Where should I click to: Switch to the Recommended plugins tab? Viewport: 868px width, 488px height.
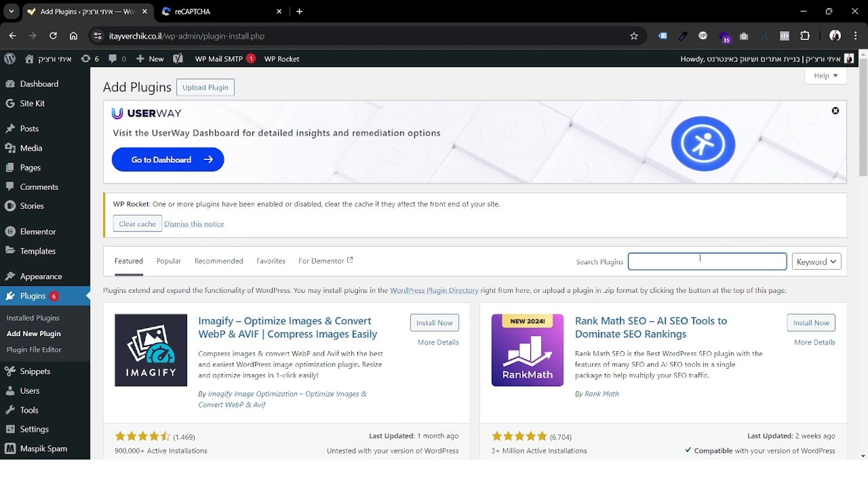(218, 261)
